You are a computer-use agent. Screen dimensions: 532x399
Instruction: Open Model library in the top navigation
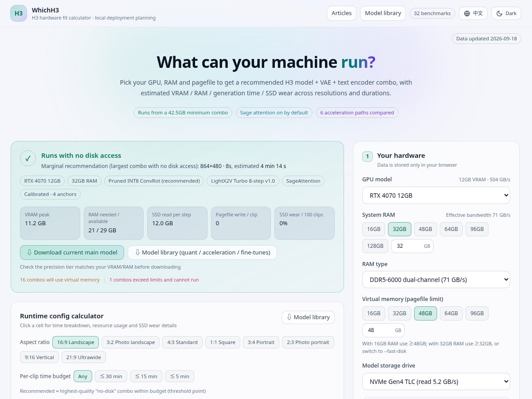click(x=383, y=13)
